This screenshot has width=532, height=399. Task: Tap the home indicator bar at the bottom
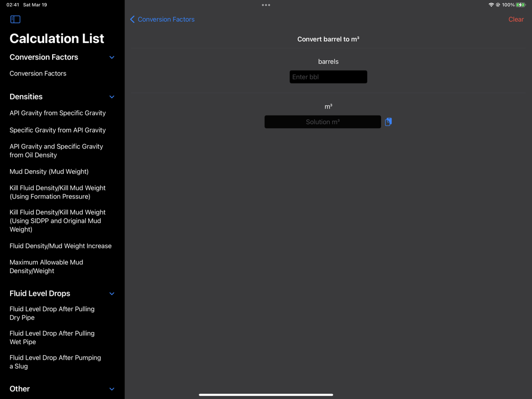pos(266,395)
